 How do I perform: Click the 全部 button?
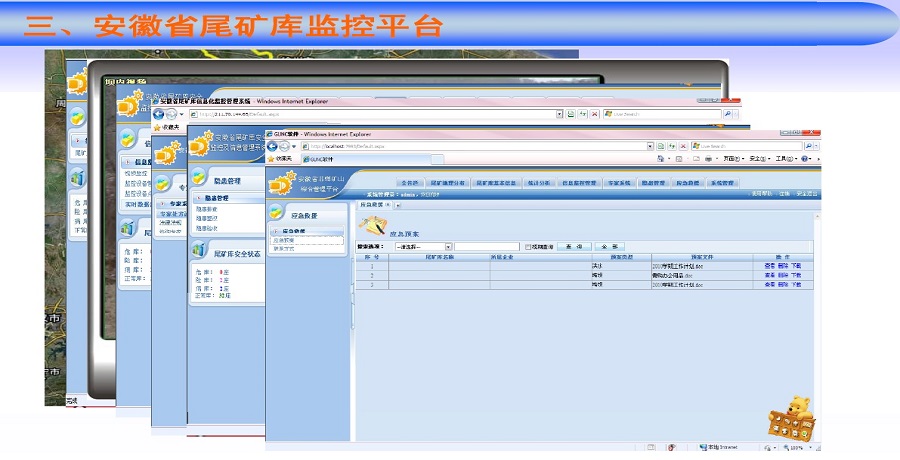[610, 246]
